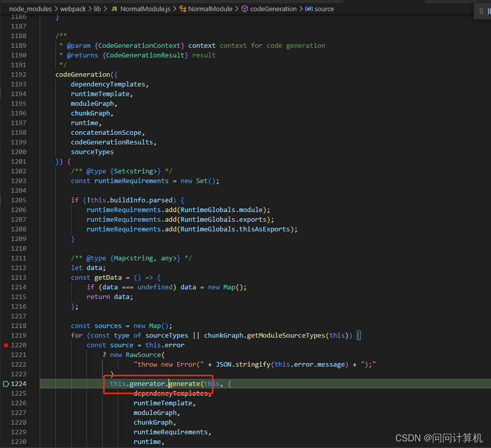Screen dimensions: 491x448
Task: Grab the debug toolbar drag handle dots
Action: pyautogui.click(x=481, y=11)
